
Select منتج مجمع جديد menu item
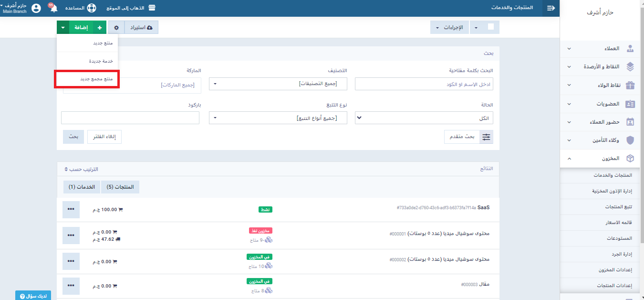coord(88,79)
